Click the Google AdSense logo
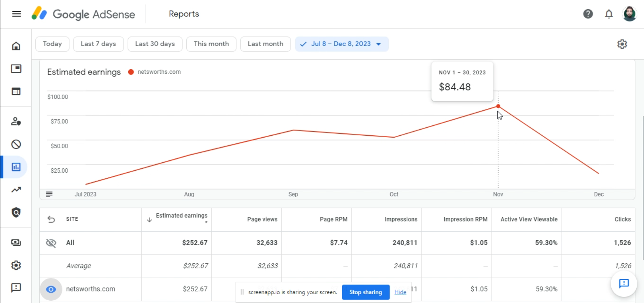644x303 pixels. (83, 14)
